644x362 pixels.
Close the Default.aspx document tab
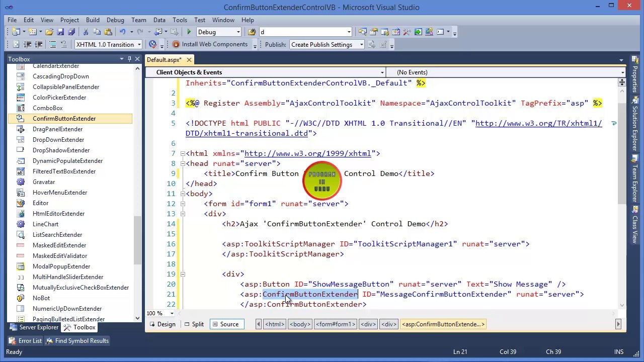189,60
